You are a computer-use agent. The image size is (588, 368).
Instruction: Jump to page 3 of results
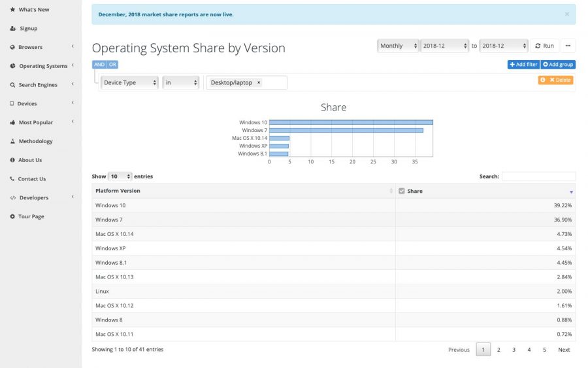(514, 350)
